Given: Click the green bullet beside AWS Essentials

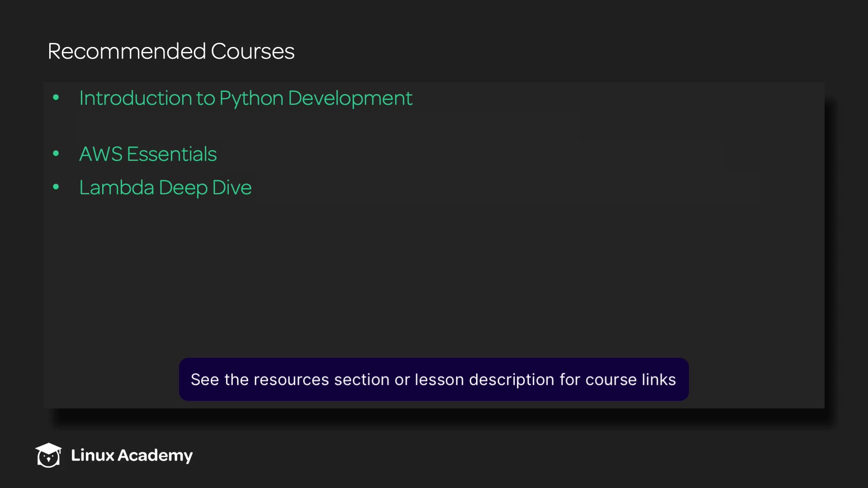Looking at the screenshot, I should pyautogui.click(x=56, y=154).
